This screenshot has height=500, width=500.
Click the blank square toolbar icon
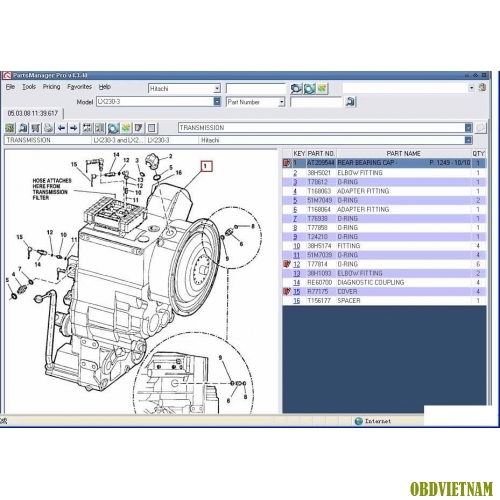tap(152, 128)
